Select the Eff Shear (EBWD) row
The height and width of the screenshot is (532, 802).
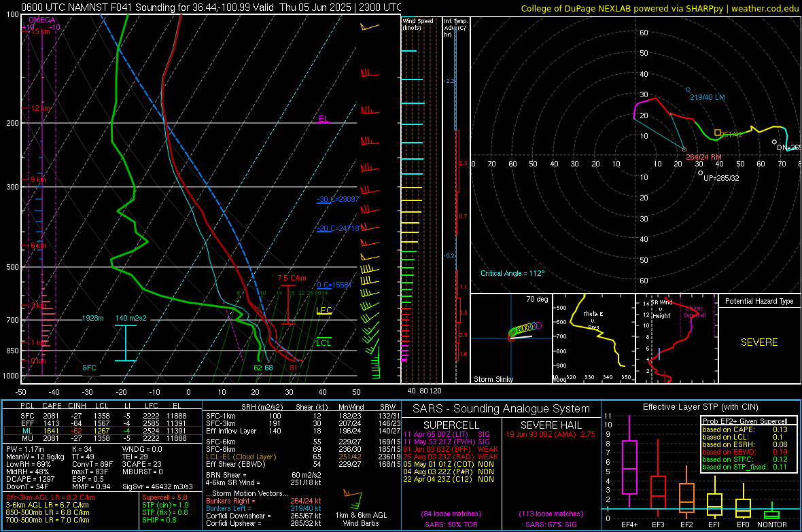tap(303, 464)
